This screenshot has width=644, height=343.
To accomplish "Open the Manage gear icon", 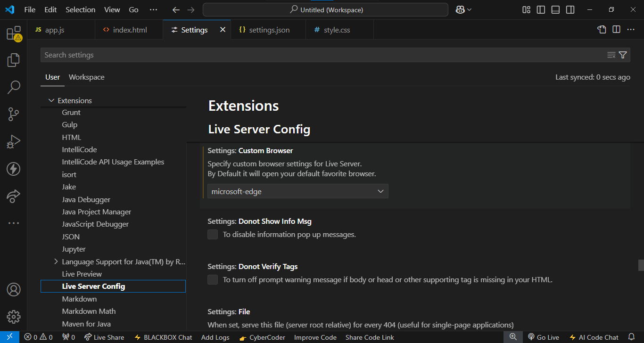I will click(14, 316).
